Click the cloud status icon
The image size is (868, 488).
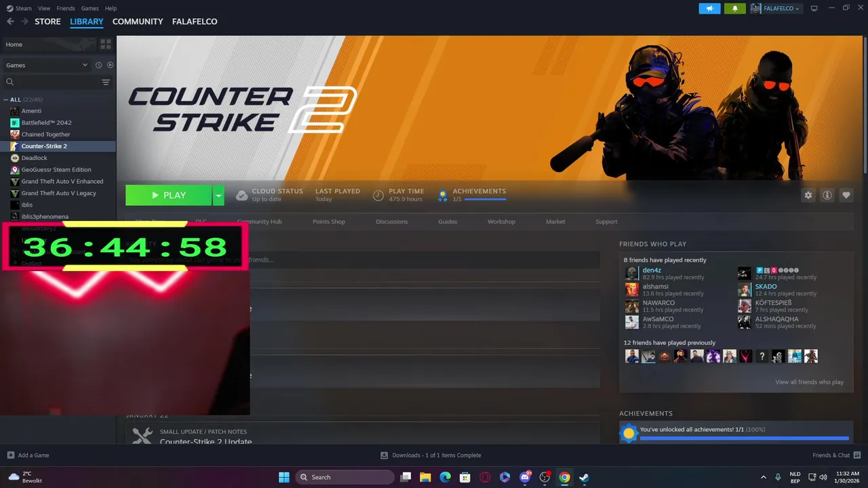pyautogui.click(x=241, y=195)
